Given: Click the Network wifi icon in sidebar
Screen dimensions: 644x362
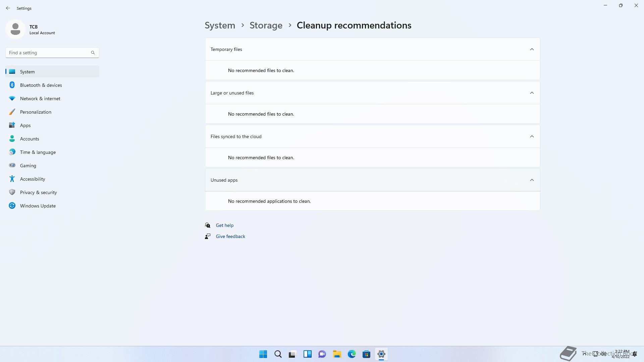Looking at the screenshot, I should click(12, 98).
